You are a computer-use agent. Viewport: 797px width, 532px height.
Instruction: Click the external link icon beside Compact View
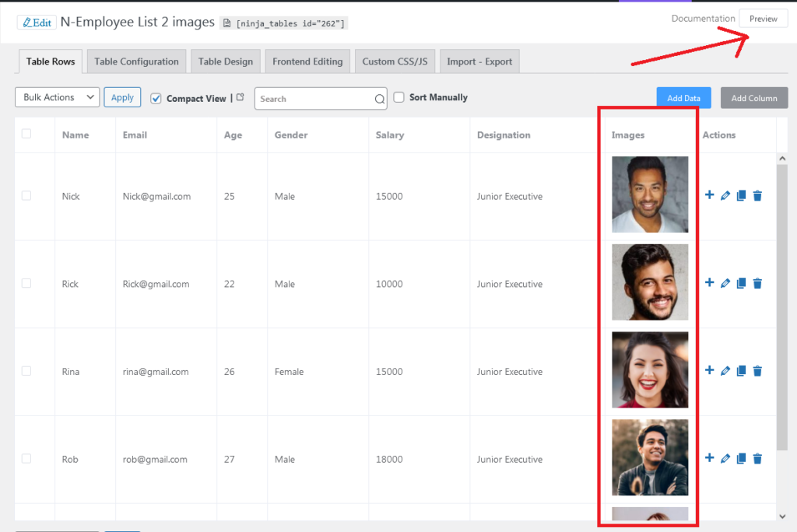(x=240, y=97)
